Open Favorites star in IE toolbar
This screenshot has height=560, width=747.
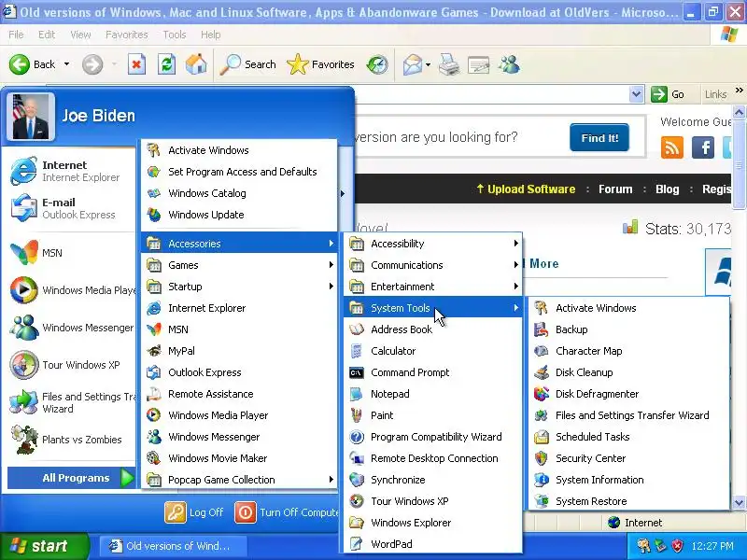click(320, 64)
